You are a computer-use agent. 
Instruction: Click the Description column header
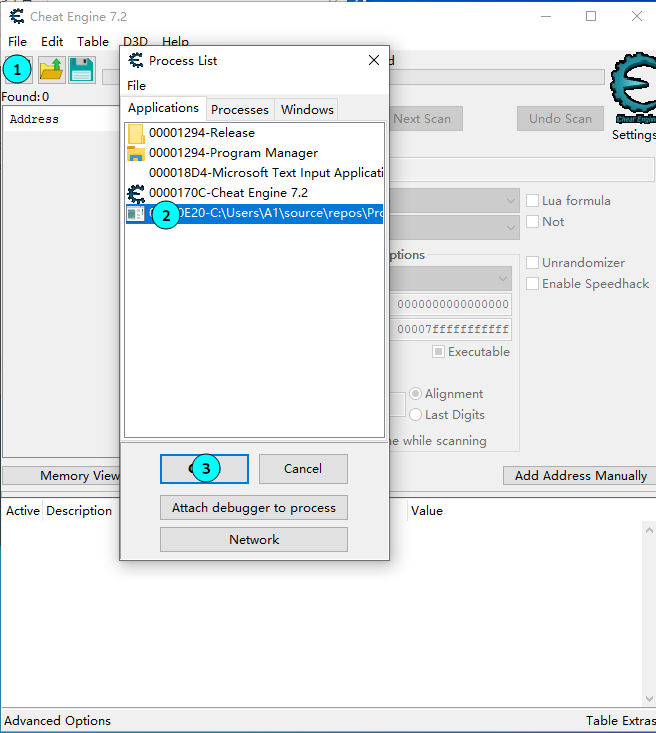pos(79,510)
